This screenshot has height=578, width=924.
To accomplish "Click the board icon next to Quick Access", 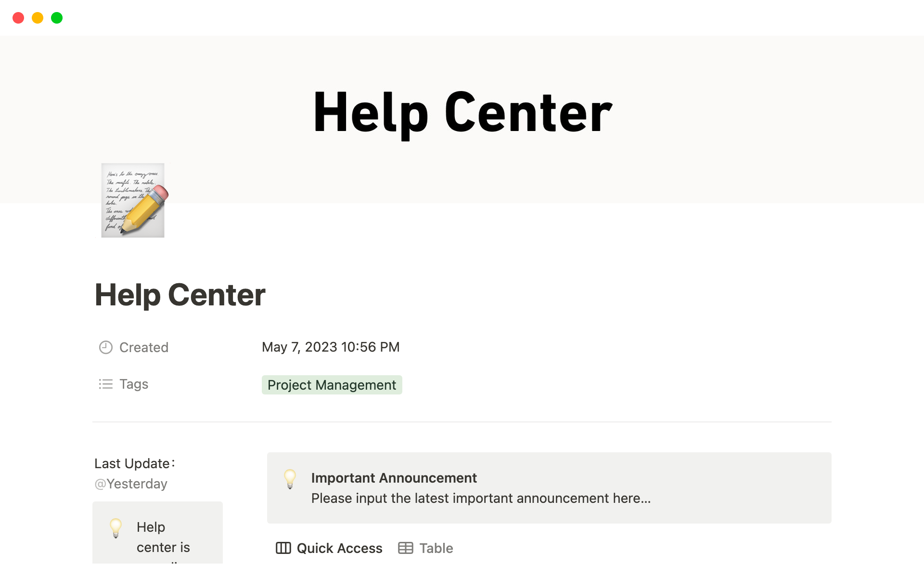I will pyautogui.click(x=283, y=548).
